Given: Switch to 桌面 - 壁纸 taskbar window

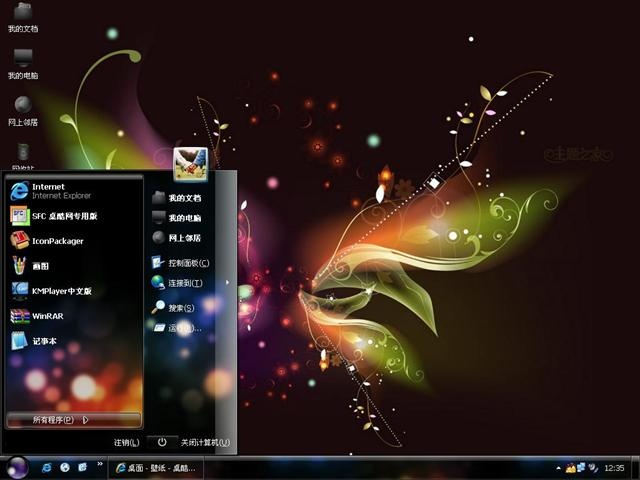Looking at the screenshot, I should pos(156,468).
